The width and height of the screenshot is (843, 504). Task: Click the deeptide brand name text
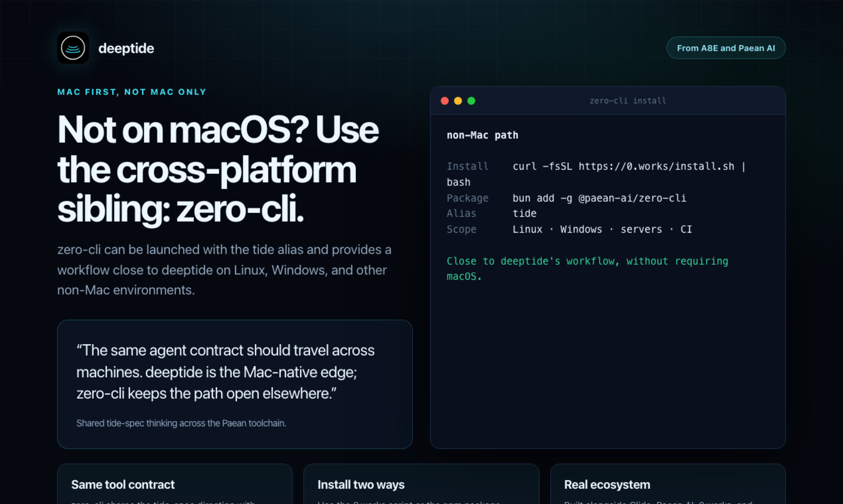[126, 48]
